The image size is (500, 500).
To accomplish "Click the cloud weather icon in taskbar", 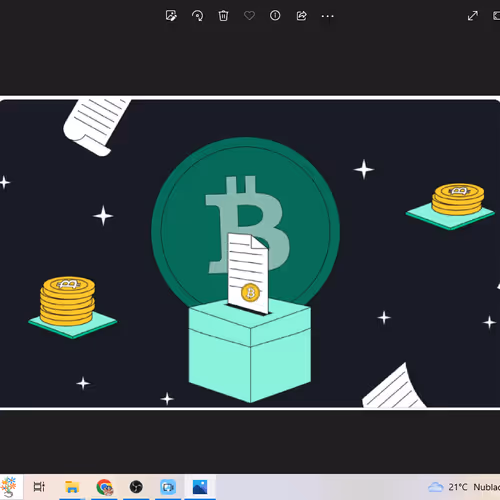I will coord(435,487).
